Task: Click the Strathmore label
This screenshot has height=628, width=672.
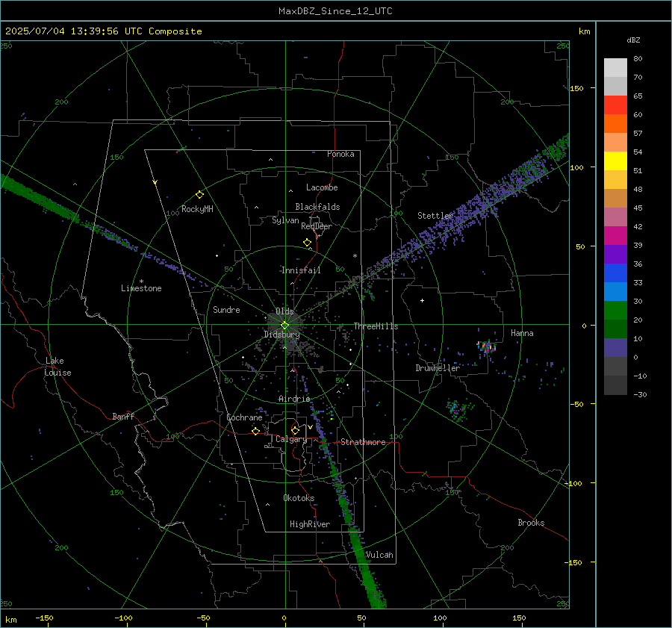Action: [x=363, y=442]
